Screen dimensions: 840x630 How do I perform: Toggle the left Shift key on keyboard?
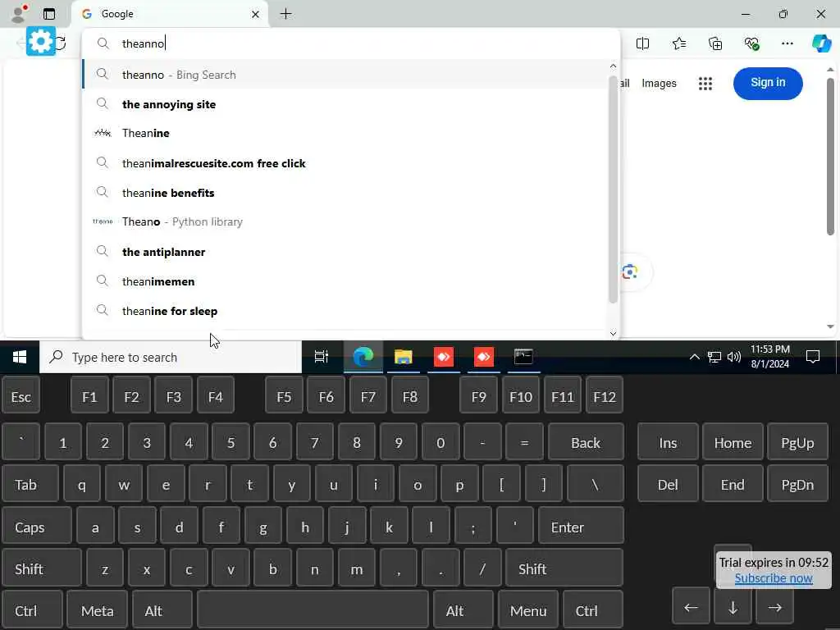tap(42, 568)
